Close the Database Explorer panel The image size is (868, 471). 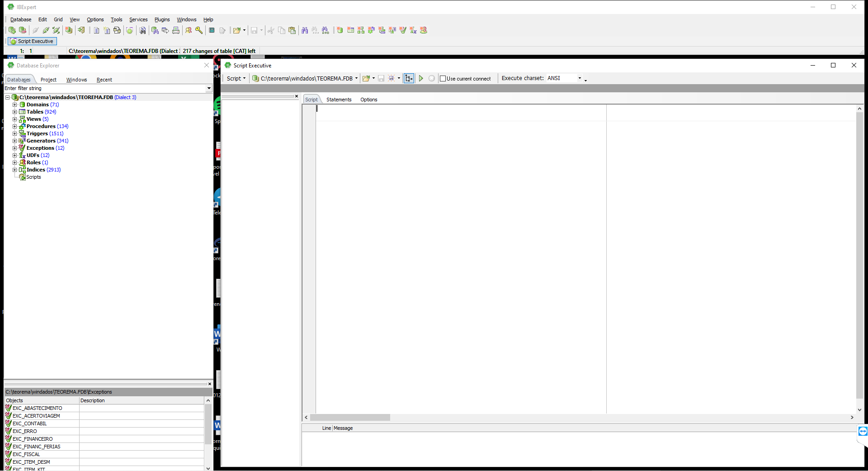(x=207, y=66)
